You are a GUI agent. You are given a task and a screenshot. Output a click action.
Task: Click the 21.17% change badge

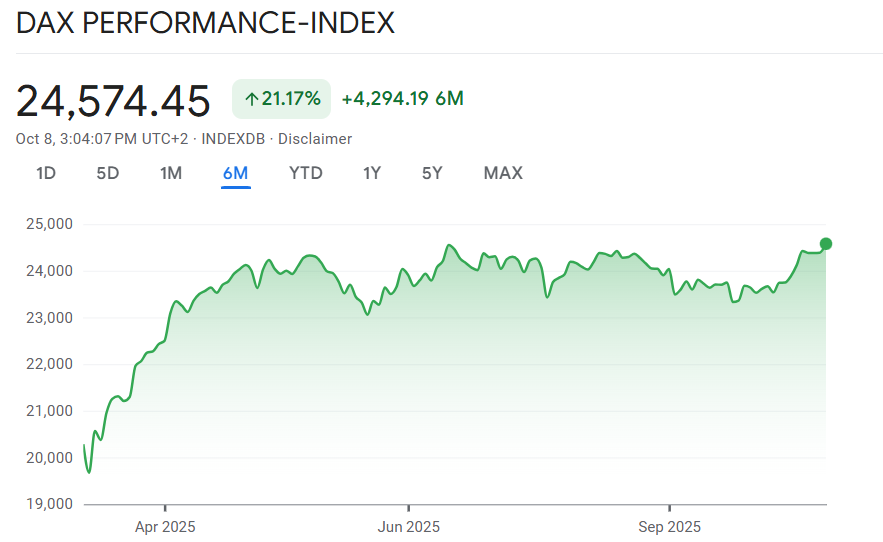pos(282,99)
